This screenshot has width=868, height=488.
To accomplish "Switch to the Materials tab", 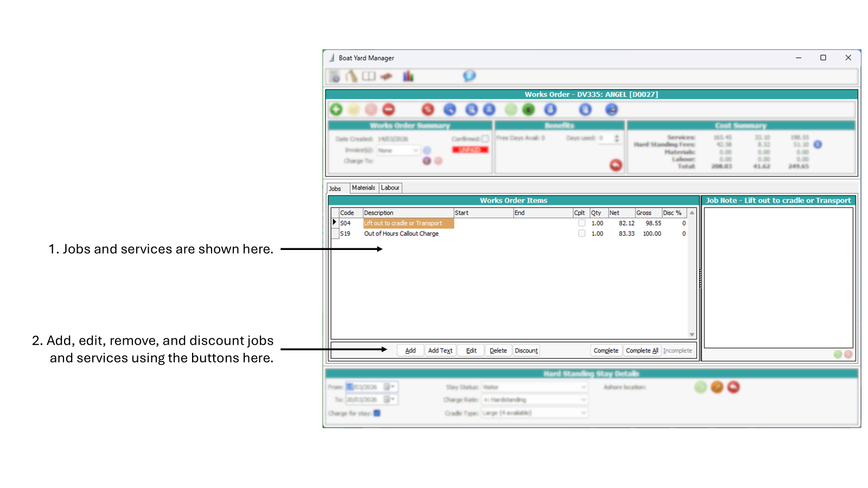I will 363,188.
